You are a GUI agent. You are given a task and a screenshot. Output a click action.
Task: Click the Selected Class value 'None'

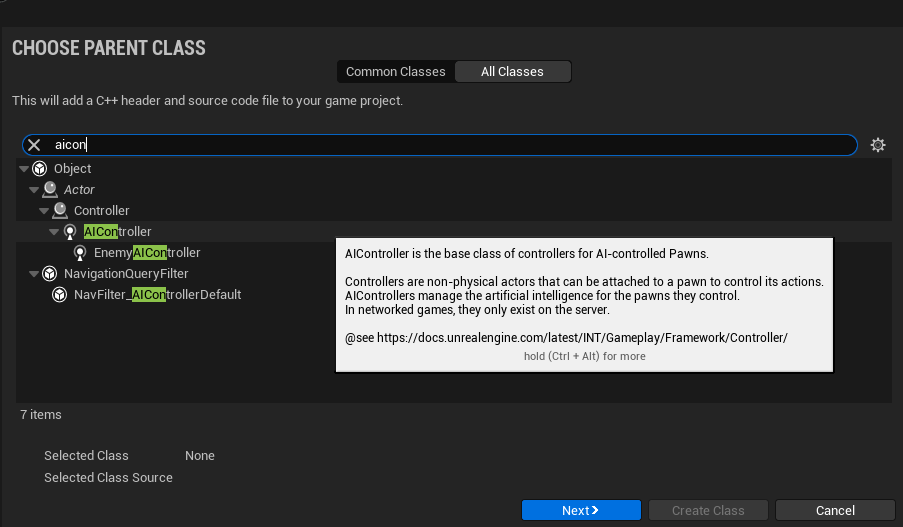point(200,456)
